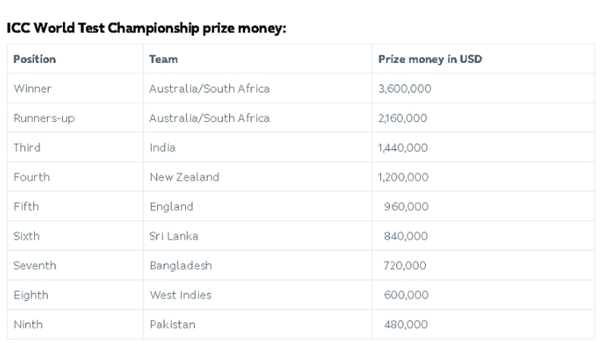Click the Team column header

tap(164, 59)
